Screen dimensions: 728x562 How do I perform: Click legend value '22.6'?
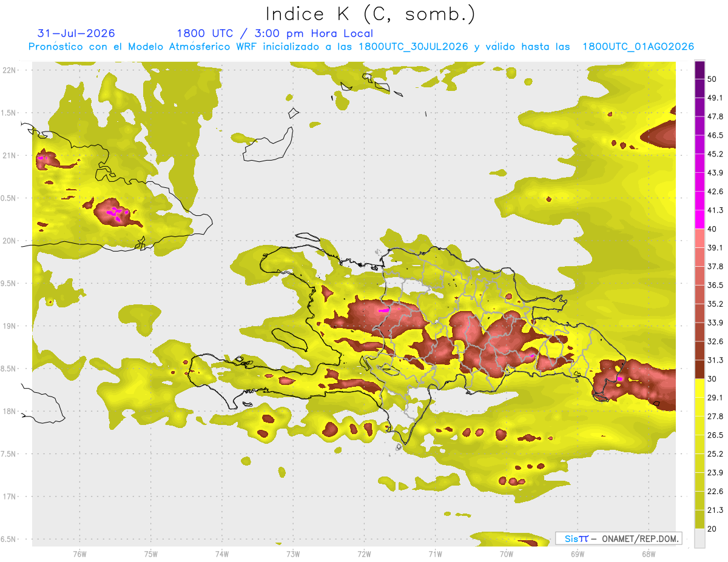pyautogui.click(x=715, y=492)
